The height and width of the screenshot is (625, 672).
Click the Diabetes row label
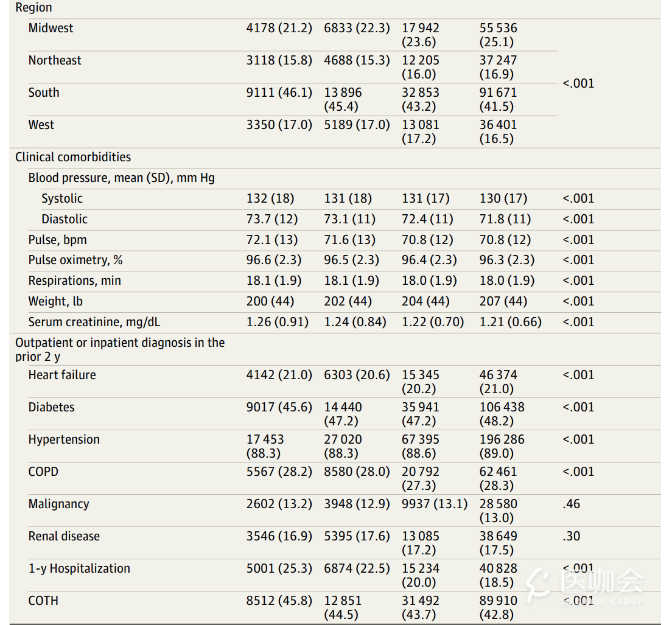(51, 407)
